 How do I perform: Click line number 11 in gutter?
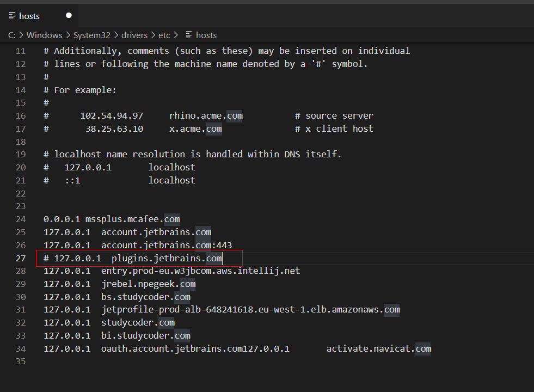(x=21, y=51)
